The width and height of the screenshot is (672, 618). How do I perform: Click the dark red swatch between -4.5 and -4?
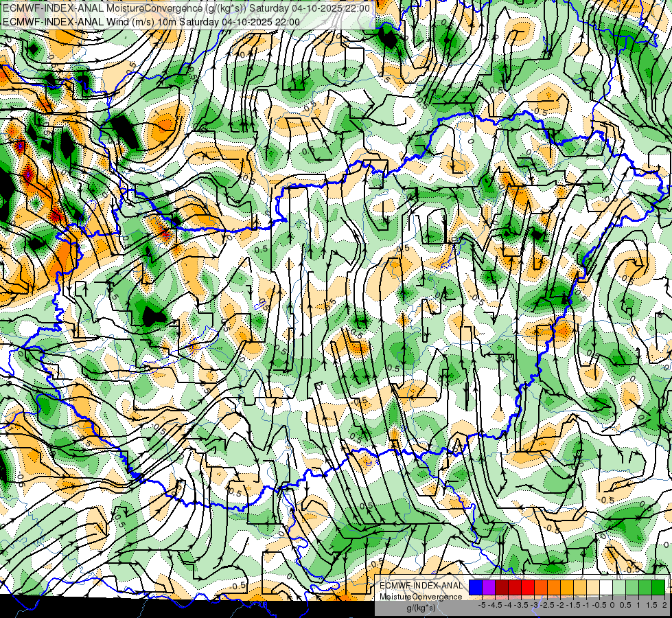tap(502, 588)
